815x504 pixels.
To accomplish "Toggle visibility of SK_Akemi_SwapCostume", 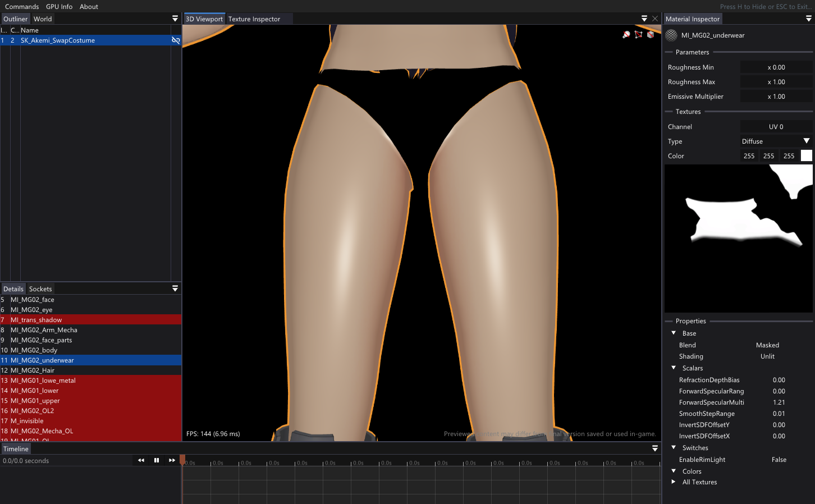I will coord(176,40).
